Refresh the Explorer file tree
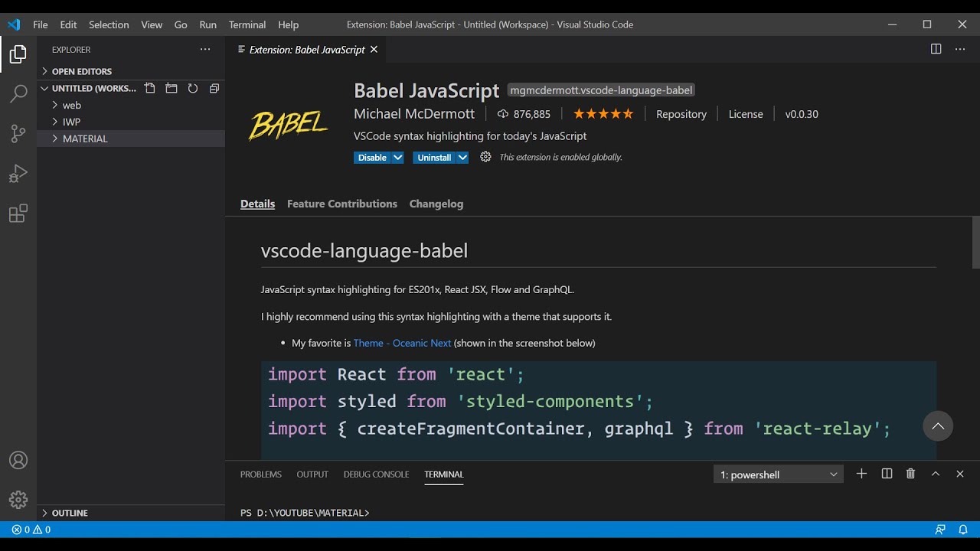The image size is (980, 551). click(193, 89)
